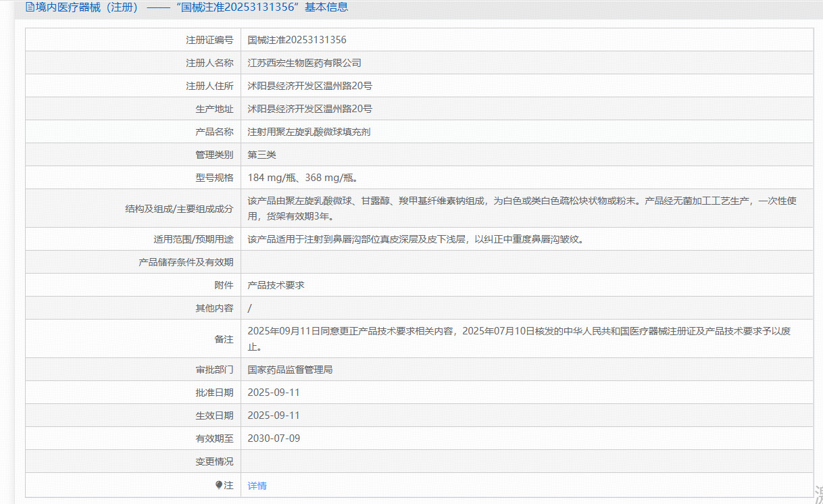Click the 产品技术要求 attachment entry
This screenshot has height=504, width=823.
[276, 285]
